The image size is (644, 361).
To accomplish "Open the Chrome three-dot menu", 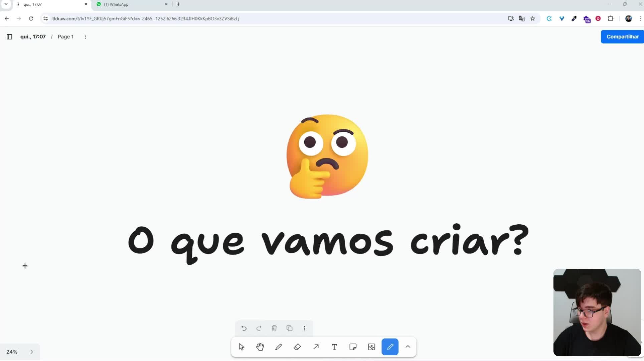I will point(640,18).
